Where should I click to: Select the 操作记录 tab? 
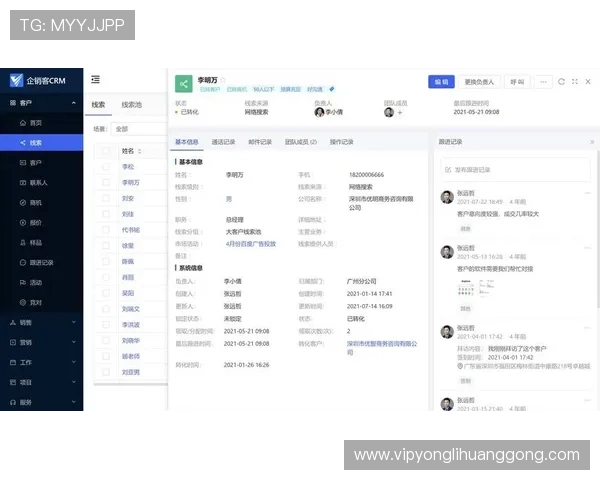342,142
